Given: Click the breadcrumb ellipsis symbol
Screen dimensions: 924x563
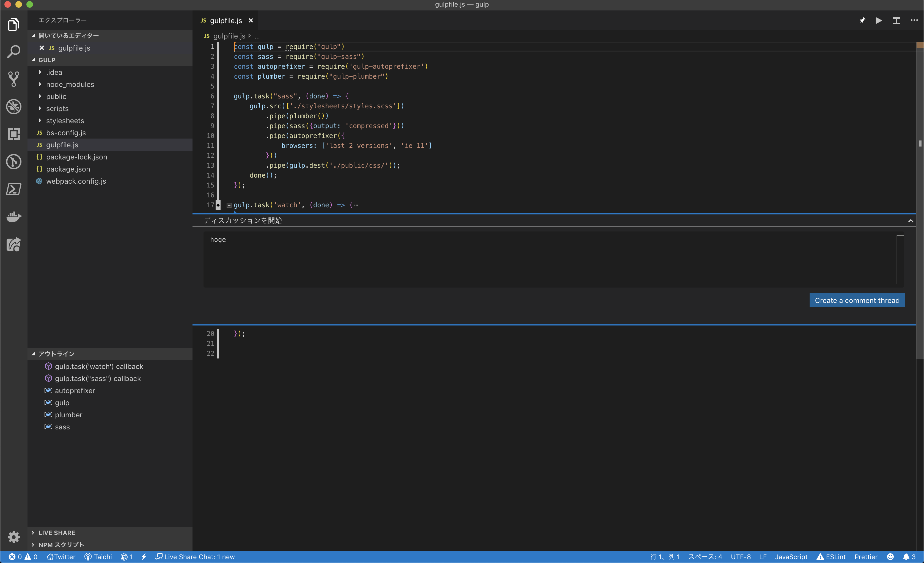Looking at the screenshot, I should click(257, 36).
